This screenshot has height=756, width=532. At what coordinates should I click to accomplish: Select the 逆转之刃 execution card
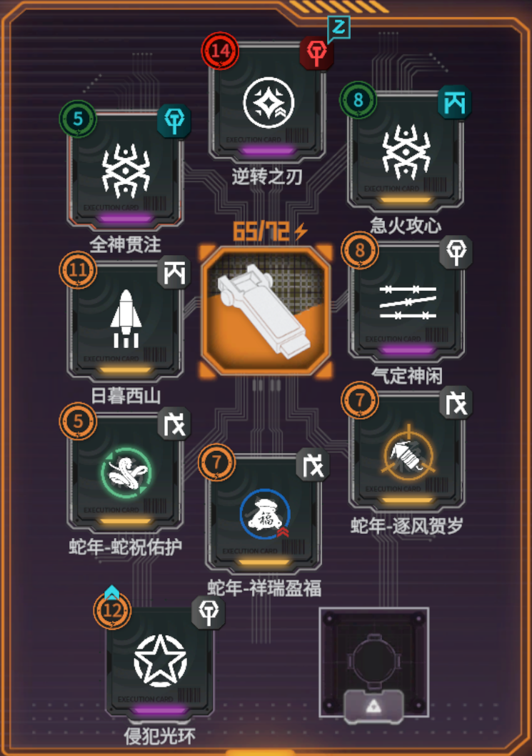point(268,102)
